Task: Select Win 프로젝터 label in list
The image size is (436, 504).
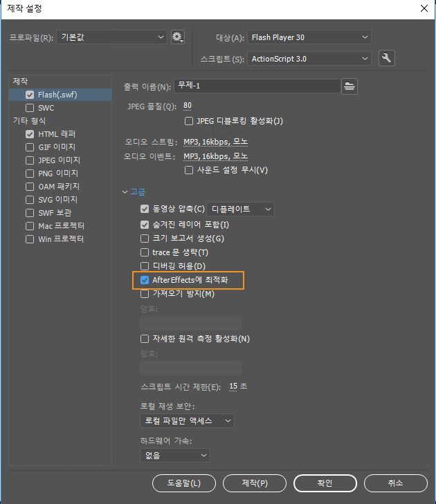Action: coord(61,239)
